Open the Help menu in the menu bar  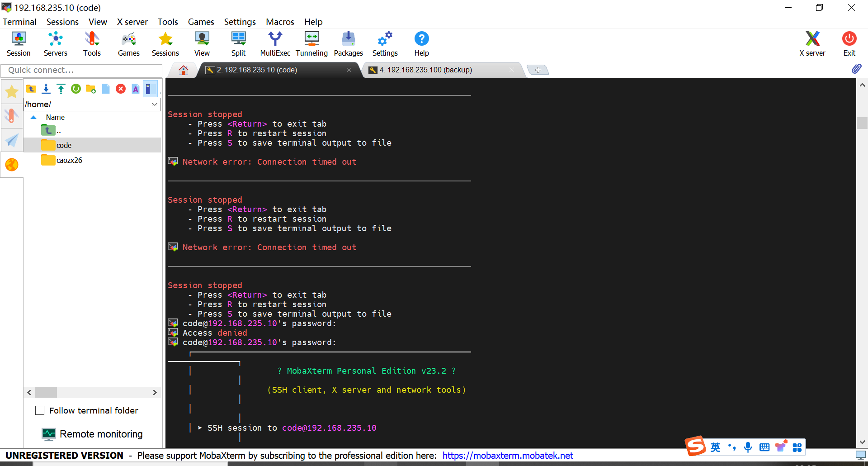pyautogui.click(x=313, y=22)
